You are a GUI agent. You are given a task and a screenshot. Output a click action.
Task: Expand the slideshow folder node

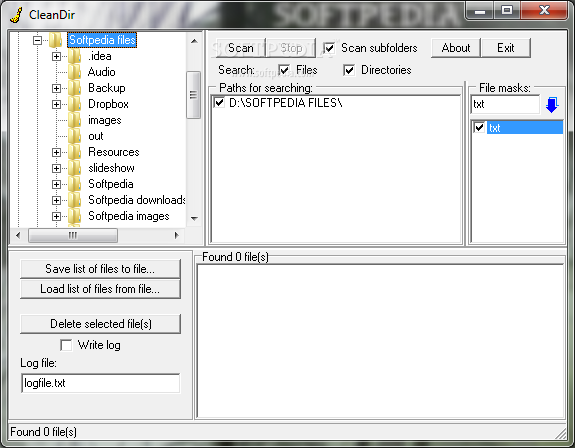click(56, 168)
